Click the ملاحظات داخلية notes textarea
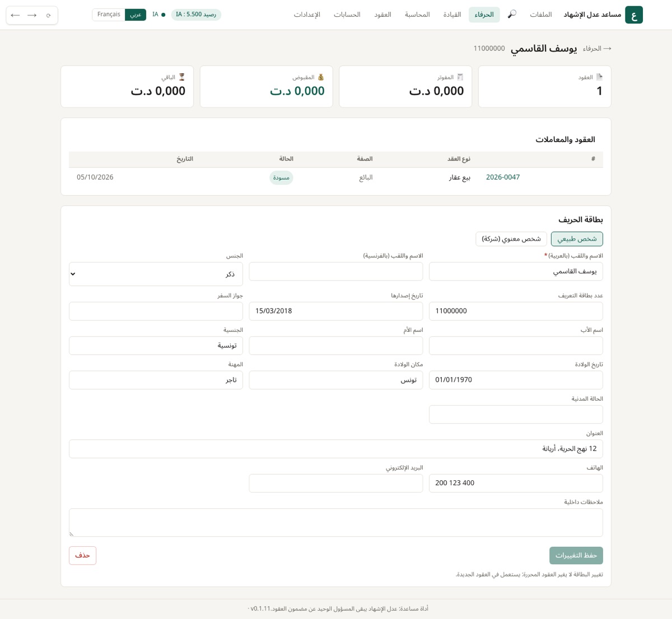The image size is (672, 619). [336, 523]
